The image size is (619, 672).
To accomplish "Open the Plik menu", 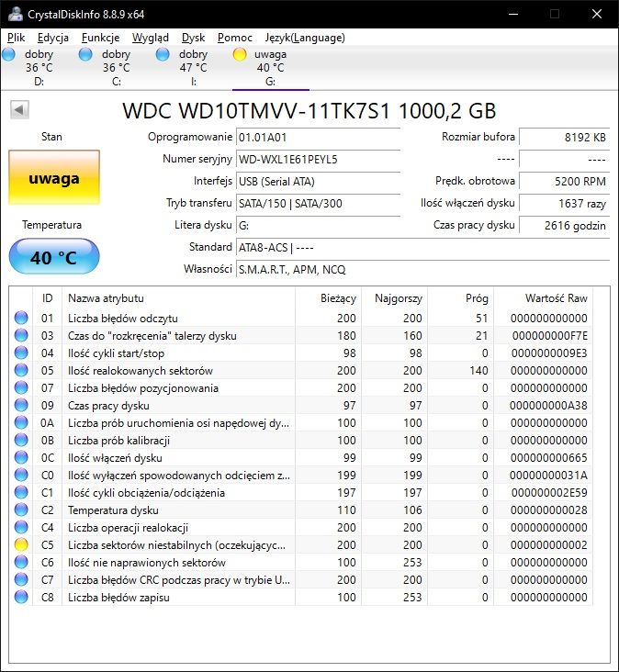I will [x=17, y=38].
